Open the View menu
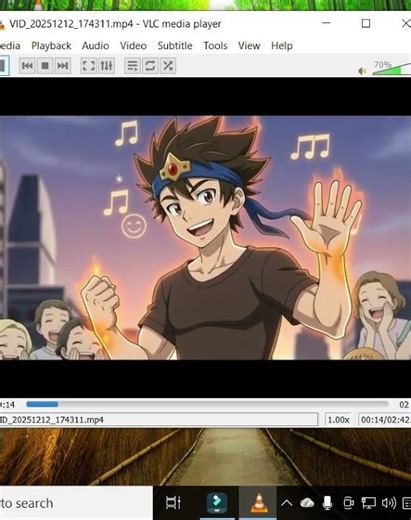This screenshot has width=411, height=520. (x=249, y=46)
